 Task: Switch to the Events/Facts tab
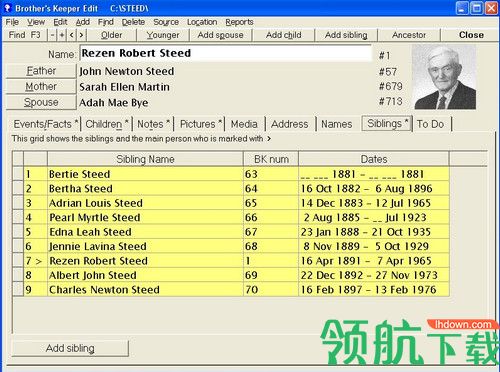click(x=46, y=124)
